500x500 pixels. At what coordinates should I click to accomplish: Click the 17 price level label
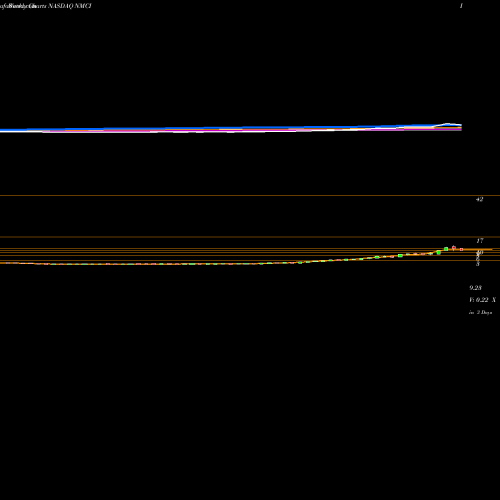pos(480,241)
